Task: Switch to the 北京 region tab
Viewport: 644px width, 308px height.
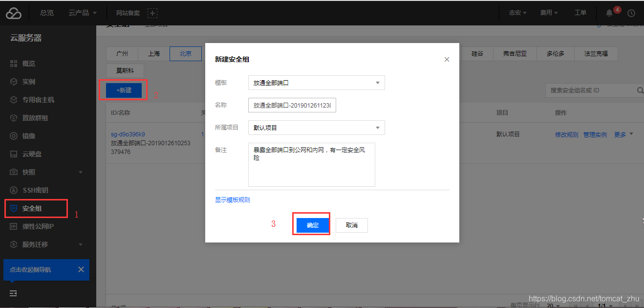Action: (x=186, y=54)
